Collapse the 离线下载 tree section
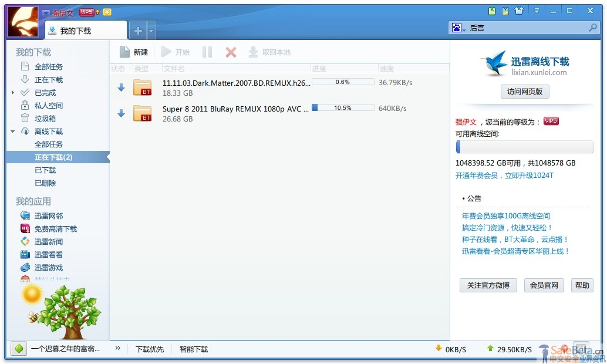Viewport: 607px width, 364px height. (x=13, y=132)
